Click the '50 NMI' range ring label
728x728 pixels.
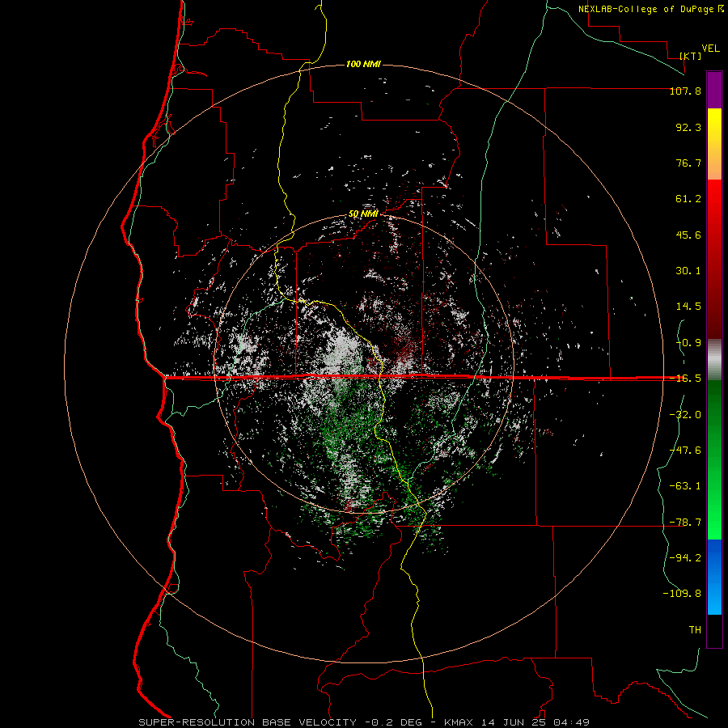point(363,214)
